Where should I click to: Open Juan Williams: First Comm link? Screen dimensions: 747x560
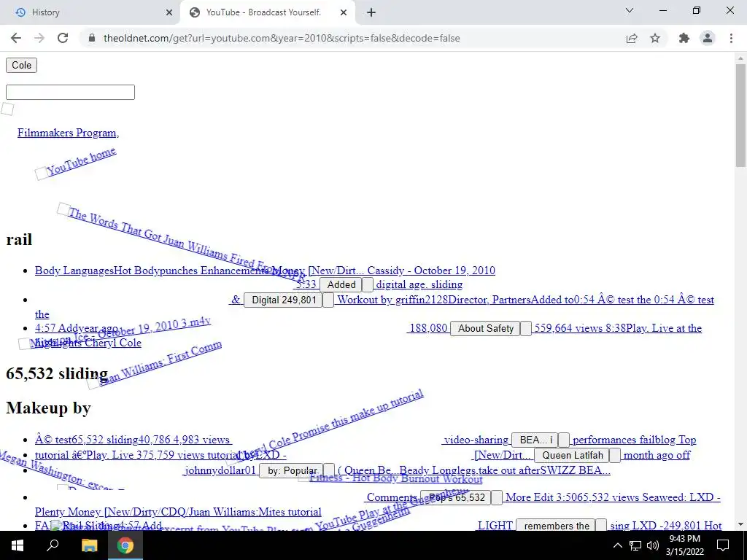tap(160, 363)
